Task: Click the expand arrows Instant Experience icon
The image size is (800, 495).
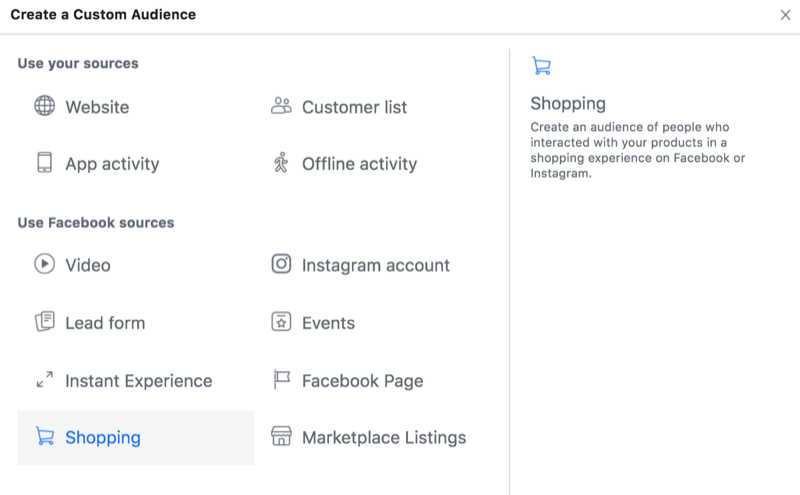Action: click(44, 379)
